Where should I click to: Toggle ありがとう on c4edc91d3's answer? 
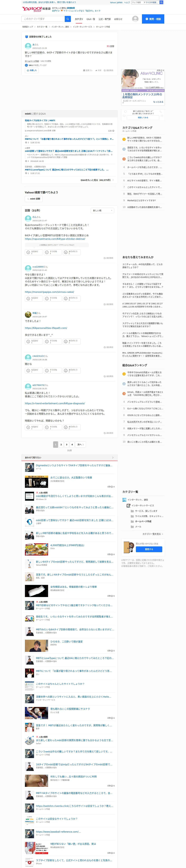pyautogui.click(x=72, y=370)
